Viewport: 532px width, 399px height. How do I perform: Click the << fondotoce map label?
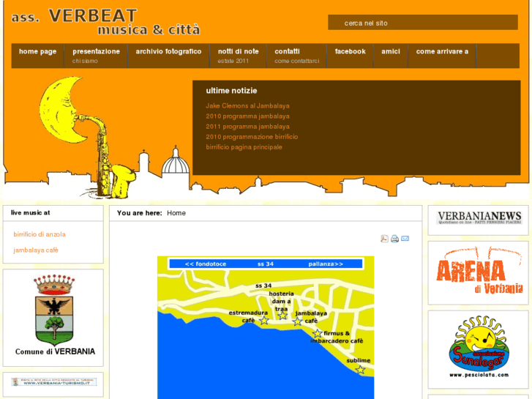coord(206,264)
